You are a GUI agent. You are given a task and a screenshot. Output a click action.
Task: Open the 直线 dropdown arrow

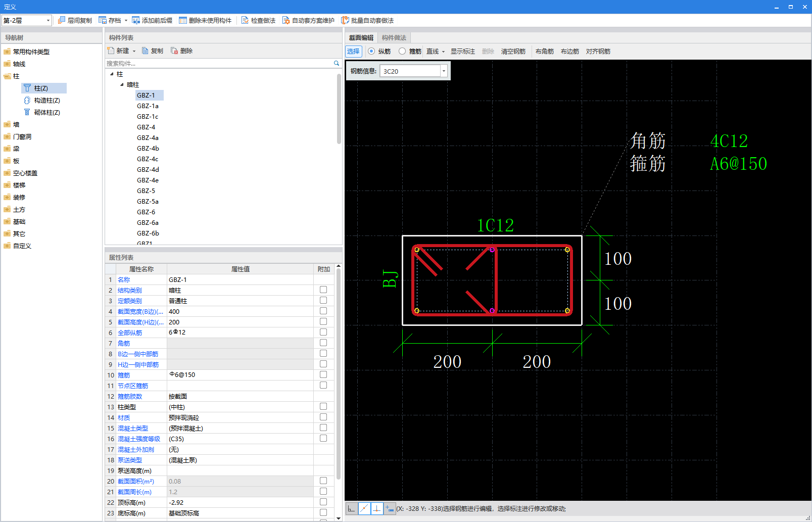443,52
